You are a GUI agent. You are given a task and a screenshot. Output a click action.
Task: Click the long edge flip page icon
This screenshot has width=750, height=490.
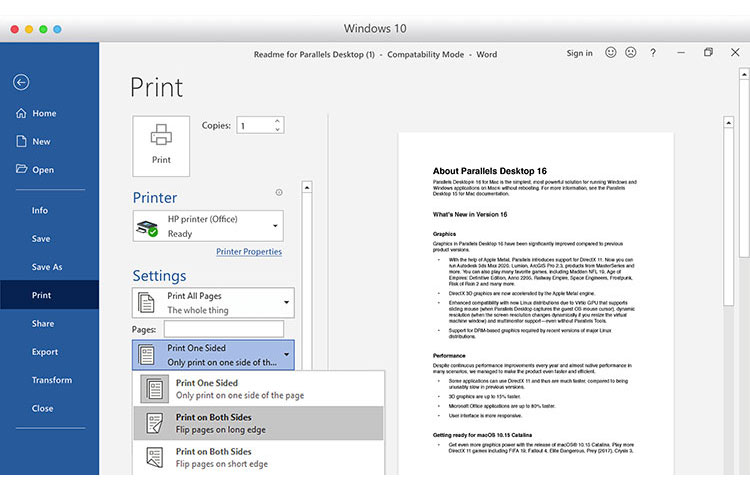(154, 423)
